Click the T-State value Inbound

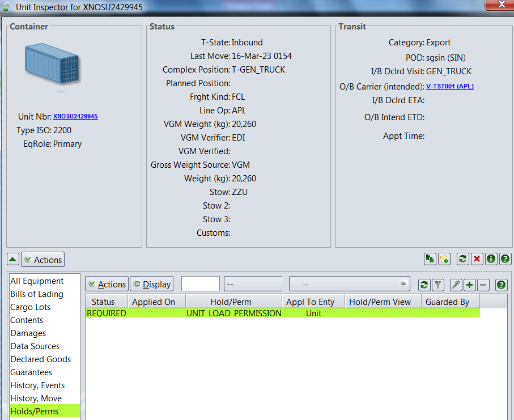(x=247, y=43)
